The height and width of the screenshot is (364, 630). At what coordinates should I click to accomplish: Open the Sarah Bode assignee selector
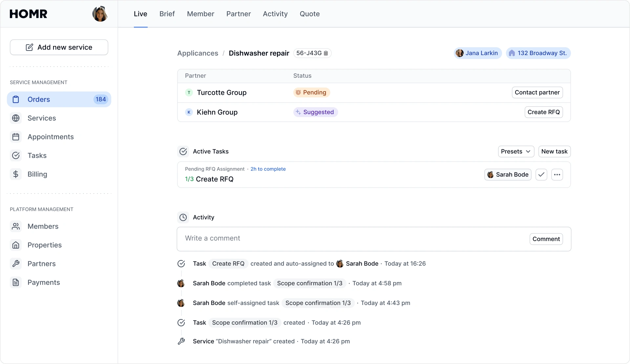508,174
